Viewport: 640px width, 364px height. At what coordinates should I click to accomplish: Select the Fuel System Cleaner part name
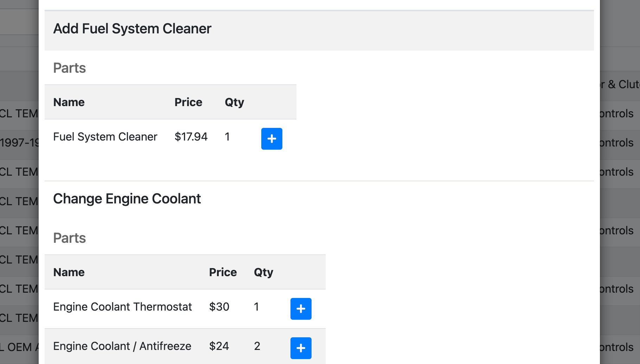pos(105,137)
